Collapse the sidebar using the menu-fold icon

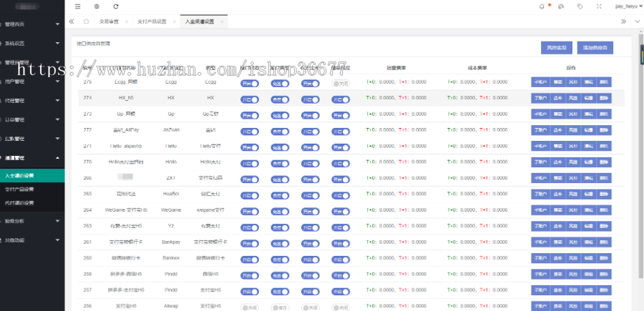pos(78,6)
